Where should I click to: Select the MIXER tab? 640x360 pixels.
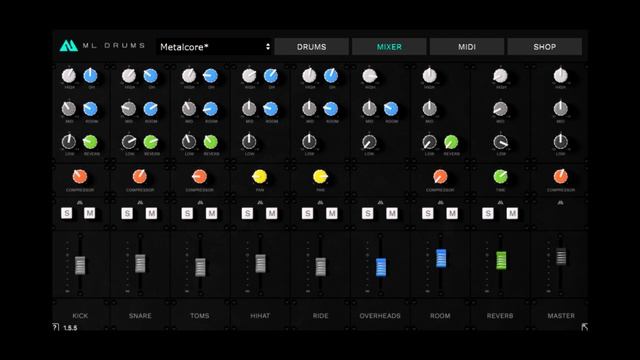pyautogui.click(x=389, y=47)
